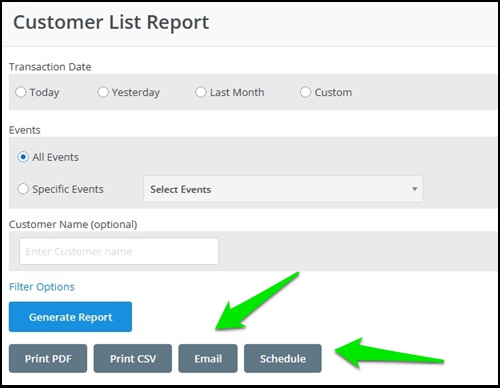The width and height of the screenshot is (500, 388).
Task: Click the Customer List Report heading
Action: tap(111, 23)
